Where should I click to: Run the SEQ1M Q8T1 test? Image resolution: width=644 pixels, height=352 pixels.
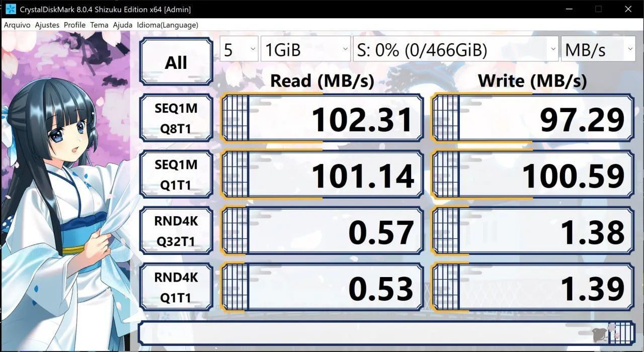pyautogui.click(x=176, y=118)
